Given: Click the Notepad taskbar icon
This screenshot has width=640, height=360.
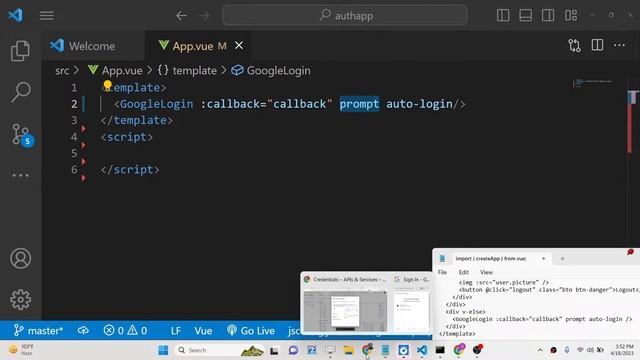Looking at the screenshot, I should tap(385, 350).
